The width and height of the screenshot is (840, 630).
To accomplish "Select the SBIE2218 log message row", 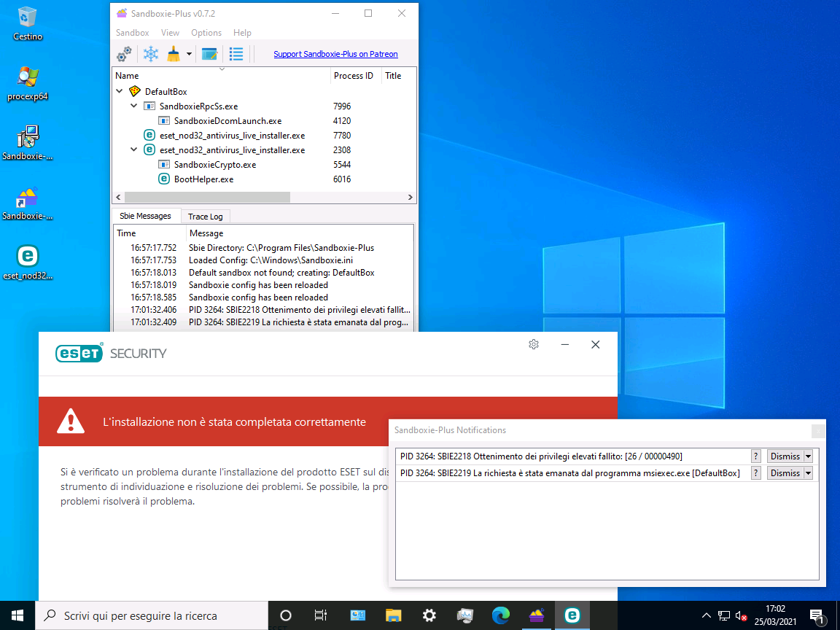I will pos(263,310).
